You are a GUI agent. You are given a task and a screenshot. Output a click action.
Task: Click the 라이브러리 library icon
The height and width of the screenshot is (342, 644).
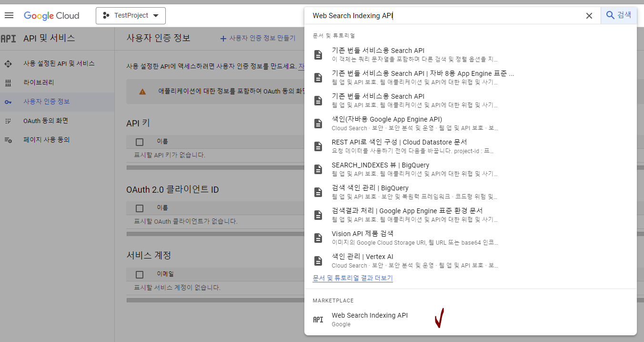coord(8,83)
